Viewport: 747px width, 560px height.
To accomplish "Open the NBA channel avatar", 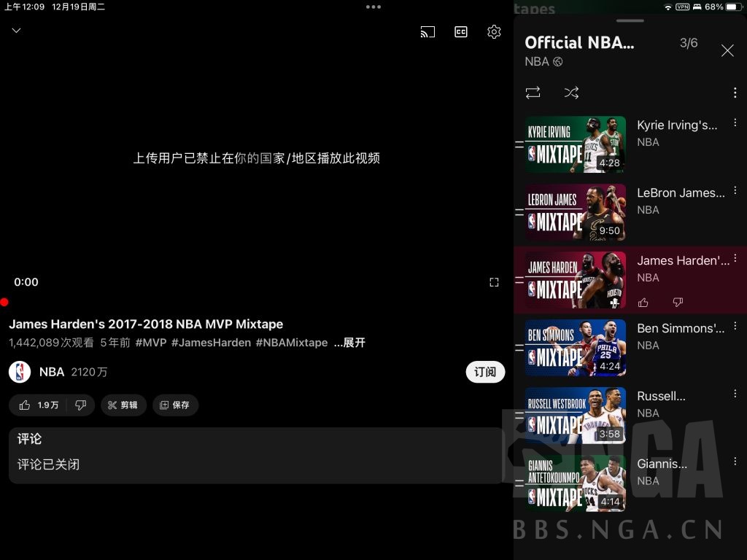I will pyautogui.click(x=20, y=372).
